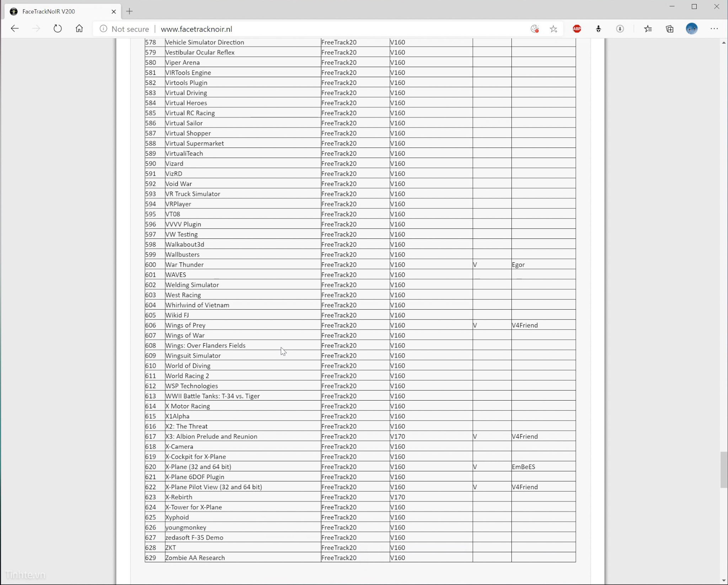Click V4Friend in the Wings of Prey row
This screenshot has width=728, height=585.
click(525, 326)
